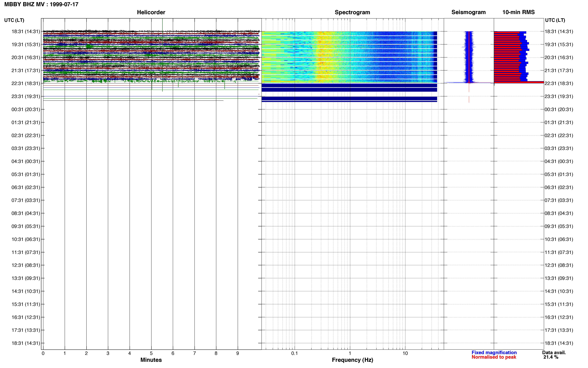Click the left 21:31 (17:31) time label

[x=26, y=70]
